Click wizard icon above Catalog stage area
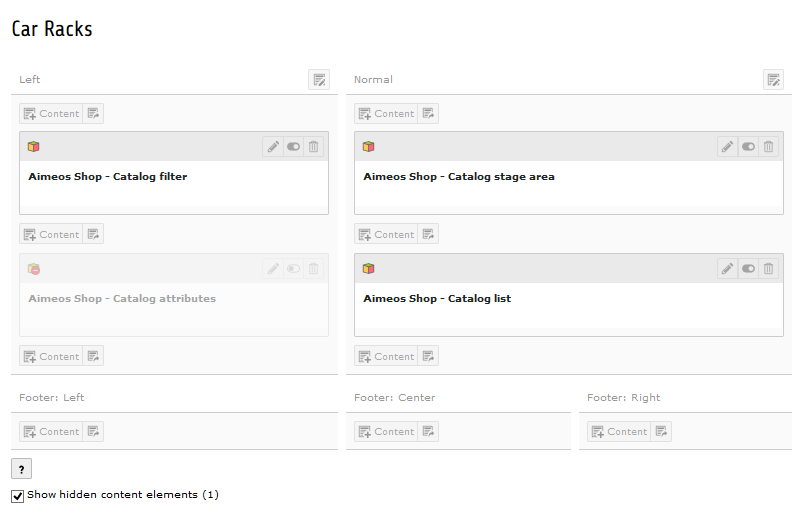The image size is (800, 516). point(428,113)
